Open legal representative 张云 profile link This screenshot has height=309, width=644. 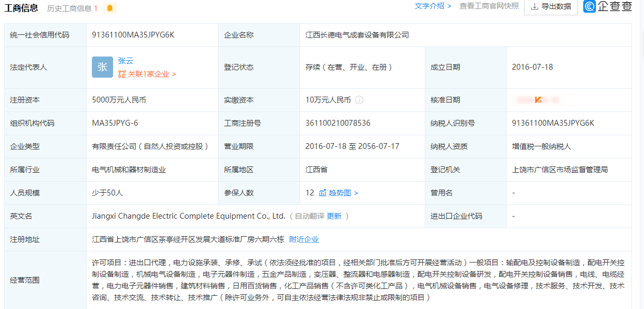click(x=126, y=61)
